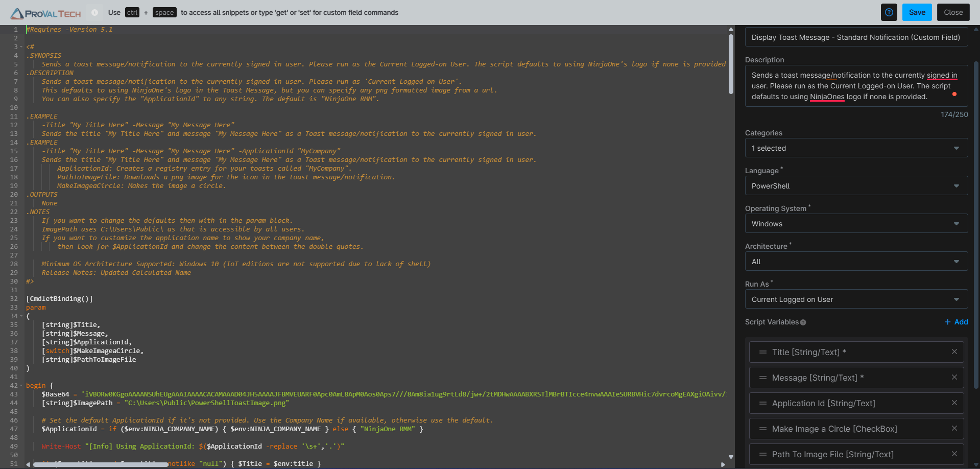Click line number 32 in the gutter
Image resolution: width=980 pixels, height=469 pixels.
pyautogui.click(x=14, y=299)
